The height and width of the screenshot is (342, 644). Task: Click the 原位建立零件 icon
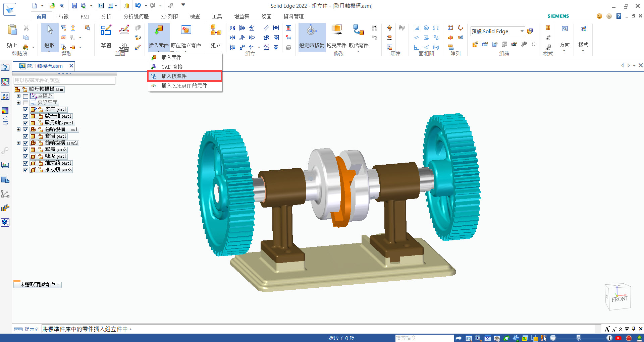point(186,30)
